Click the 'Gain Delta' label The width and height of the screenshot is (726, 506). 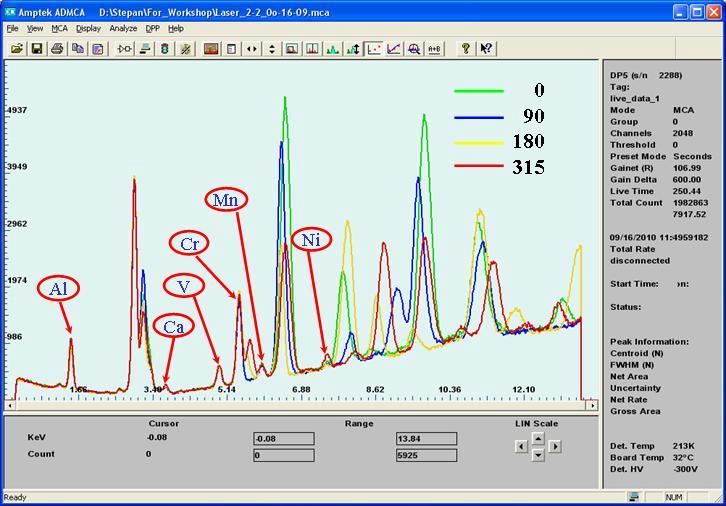(633, 180)
